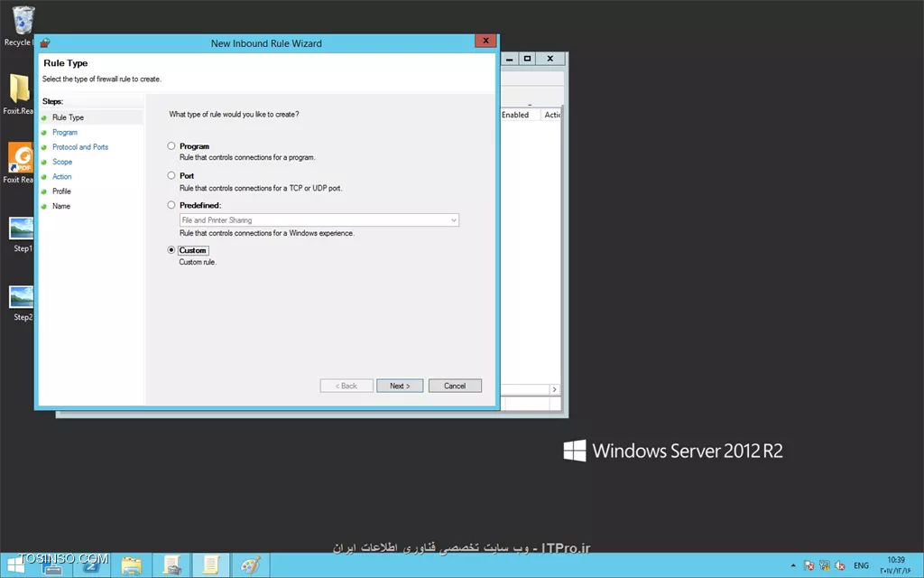Click the 'Rule Type' page heading
The height and width of the screenshot is (578, 924).
[65, 63]
